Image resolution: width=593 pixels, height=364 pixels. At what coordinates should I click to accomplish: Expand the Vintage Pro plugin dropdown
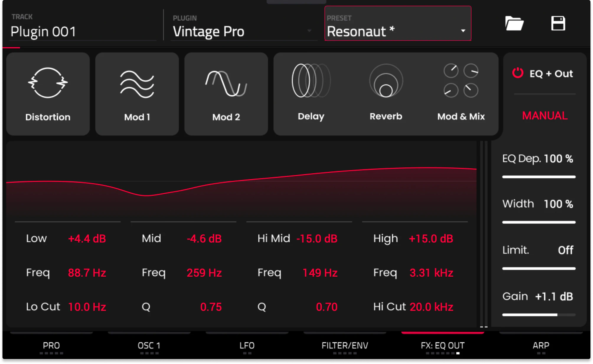click(x=309, y=31)
